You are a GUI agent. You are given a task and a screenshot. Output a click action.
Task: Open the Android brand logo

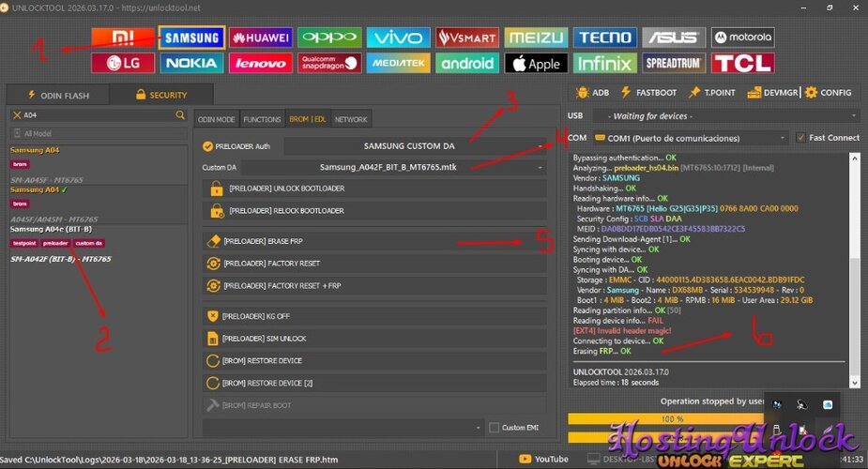(x=467, y=63)
